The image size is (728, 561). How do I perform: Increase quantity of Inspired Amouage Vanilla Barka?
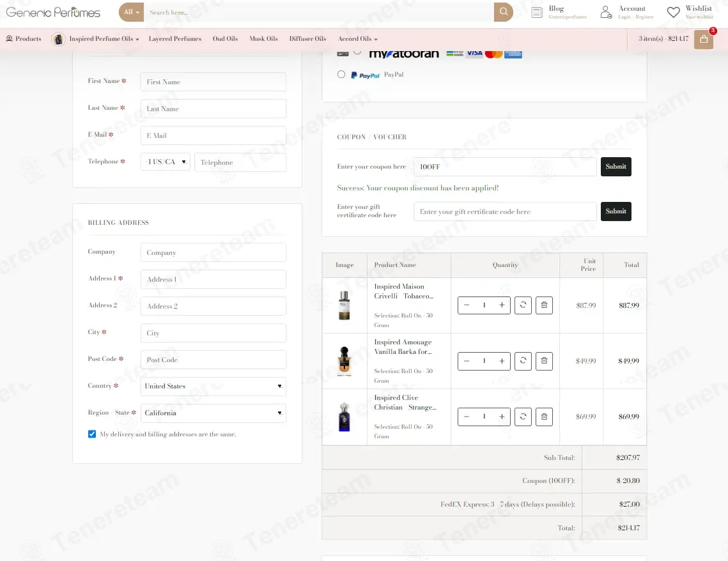[x=502, y=361]
